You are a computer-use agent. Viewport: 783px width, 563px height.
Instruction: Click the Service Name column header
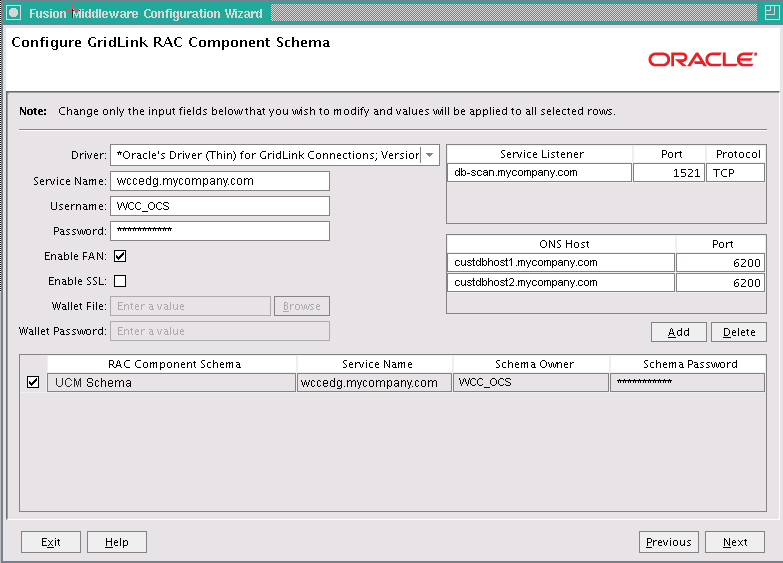point(375,364)
